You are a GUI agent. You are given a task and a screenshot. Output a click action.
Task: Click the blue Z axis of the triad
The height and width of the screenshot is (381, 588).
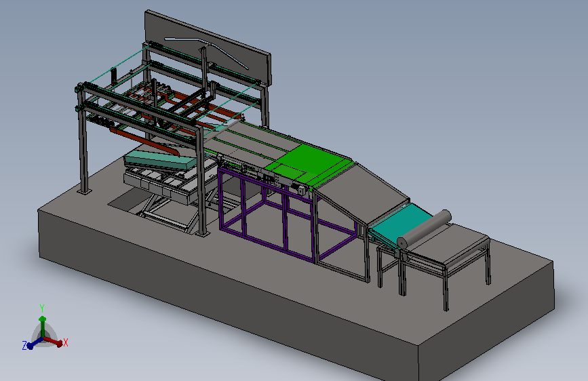tap(35, 343)
